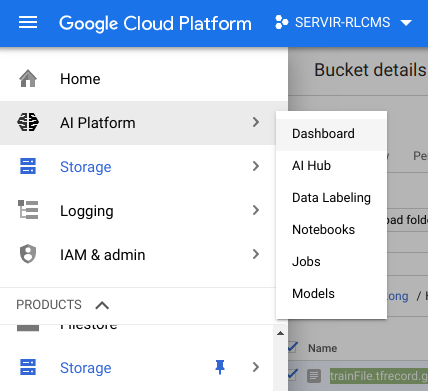Select Data Labeling in the submenu

pos(331,198)
